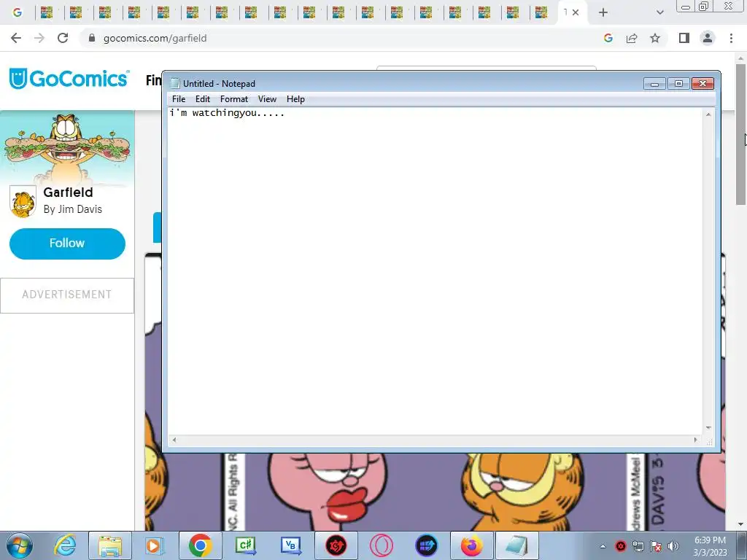Click the page scrollbar up arrow in Chrome

tap(740, 58)
